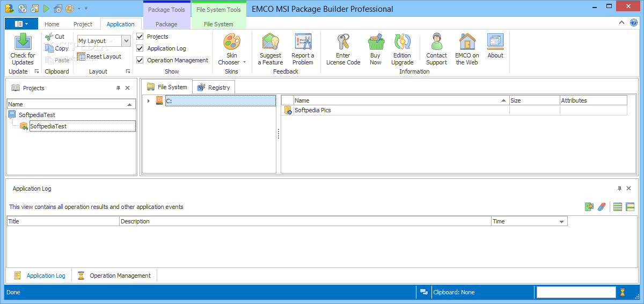
Task: Sort log by Description column
Action: (x=305, y=221)
